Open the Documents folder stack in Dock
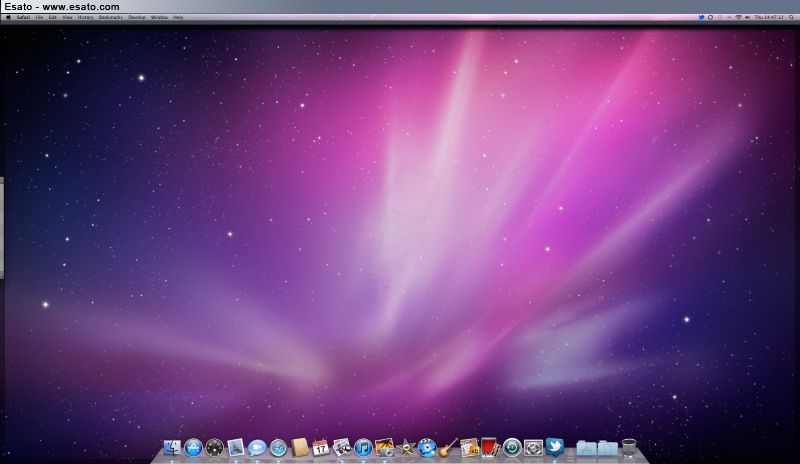 coord(608,448)
